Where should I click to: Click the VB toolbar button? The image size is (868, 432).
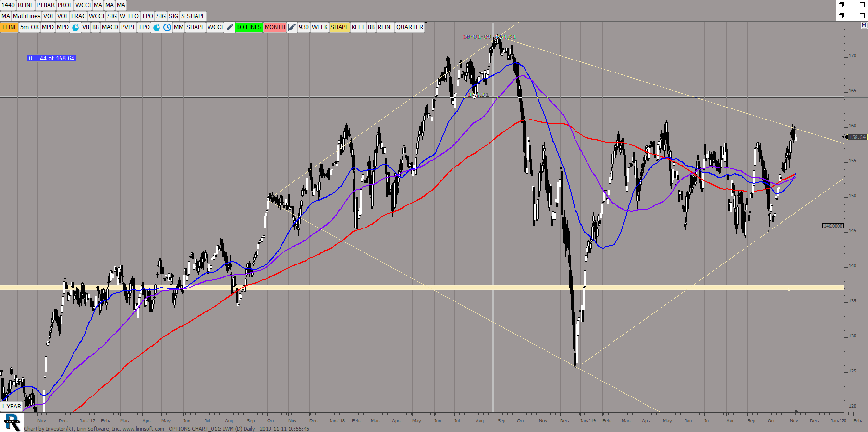coord(86,27)
